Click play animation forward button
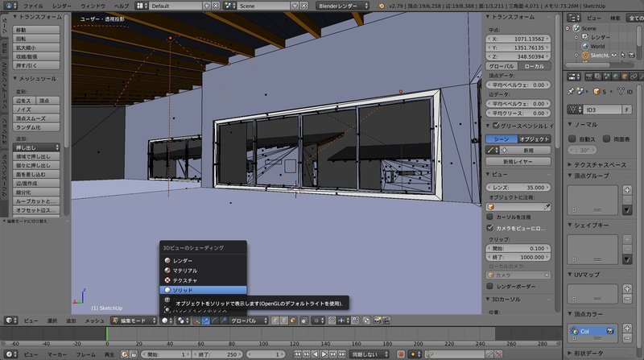The width and height of the screenshot is (644, 360). click(324, 354)
